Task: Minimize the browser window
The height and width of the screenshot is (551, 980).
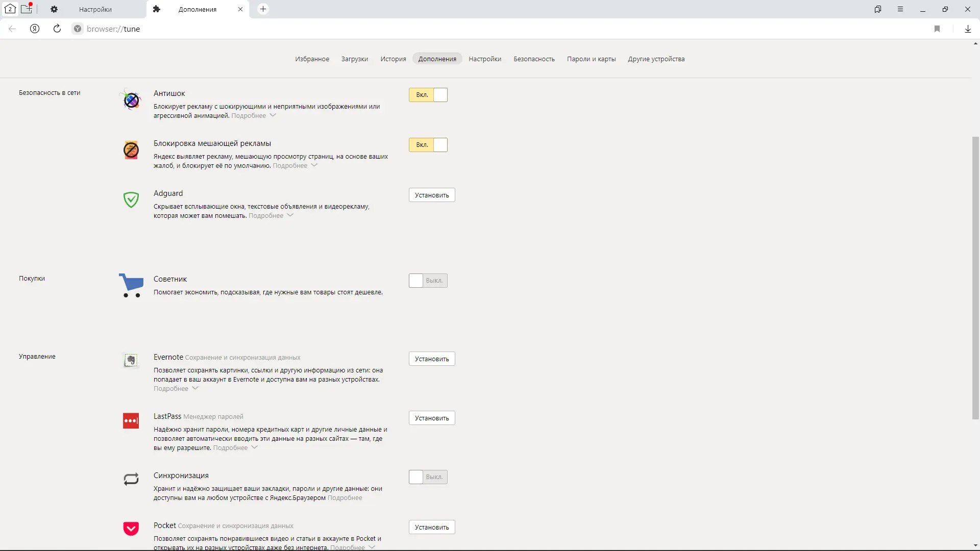Action: coord(923,9)
